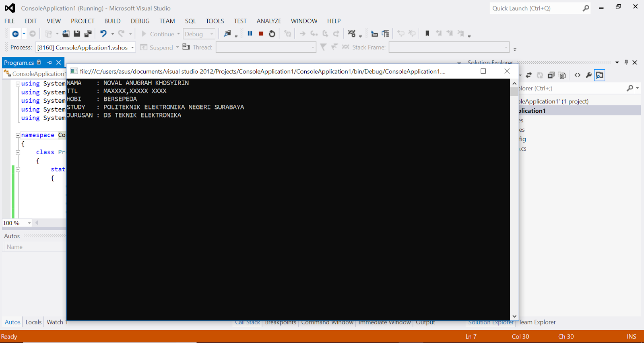
Task: Select the highlighted project node in Solution Explorer
Action: click(x=580, y=111)
